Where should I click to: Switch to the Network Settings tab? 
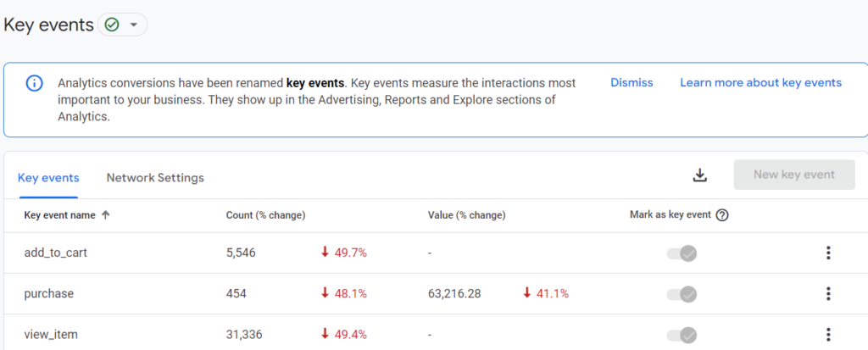coord(155,178)
